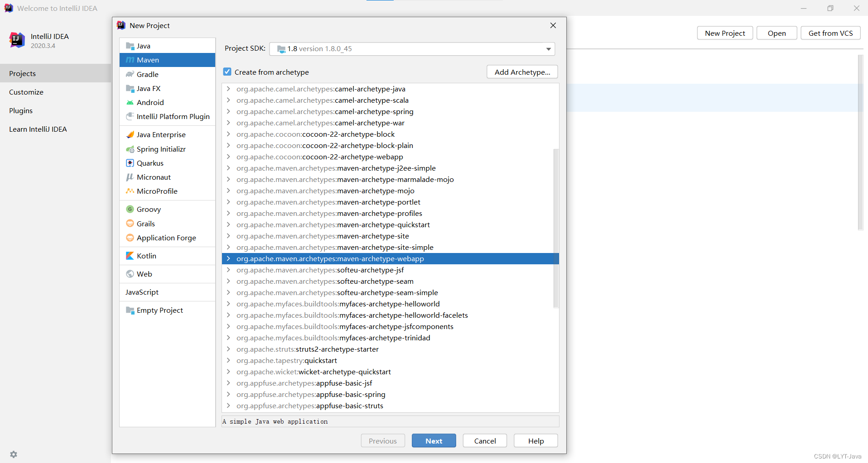Select the Kotlin icon
The height and width of the screenshot is (463, 868).
[x=130, y=256]
